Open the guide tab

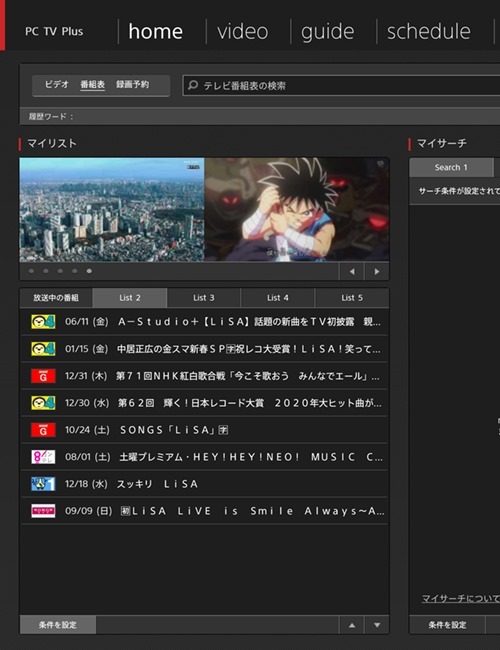tap(328, 32)
